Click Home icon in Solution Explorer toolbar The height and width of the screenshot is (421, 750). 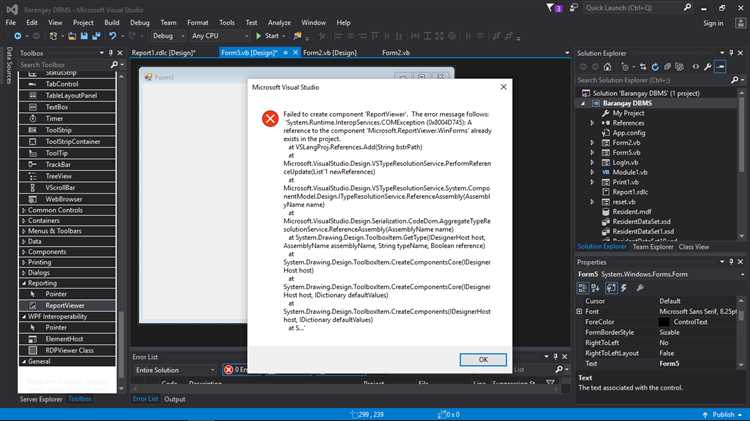(x=607, y=67)
